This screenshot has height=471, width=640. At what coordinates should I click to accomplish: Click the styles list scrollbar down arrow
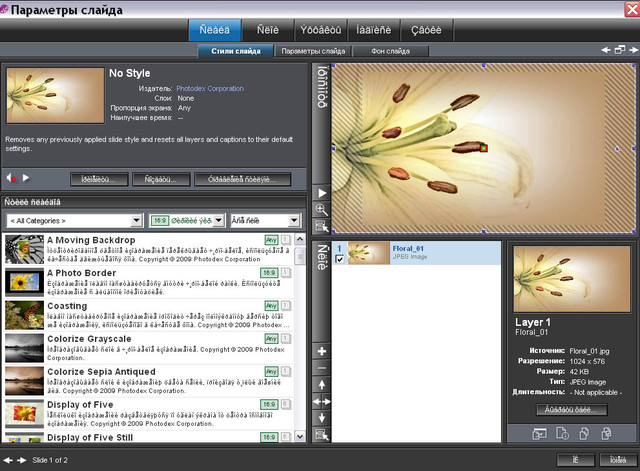click(x=300, y=437)
